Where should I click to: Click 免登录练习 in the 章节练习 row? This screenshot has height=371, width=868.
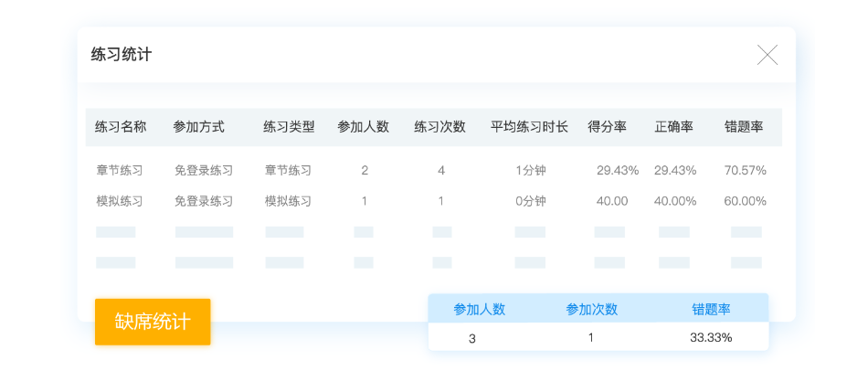[204, 170]
